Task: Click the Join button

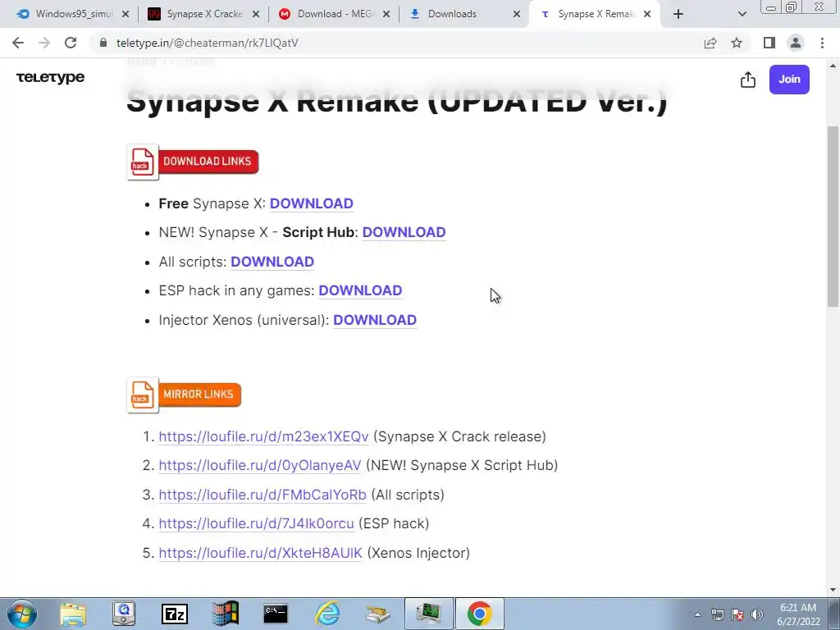Action: pyautogui.click(x=789, y=80)
